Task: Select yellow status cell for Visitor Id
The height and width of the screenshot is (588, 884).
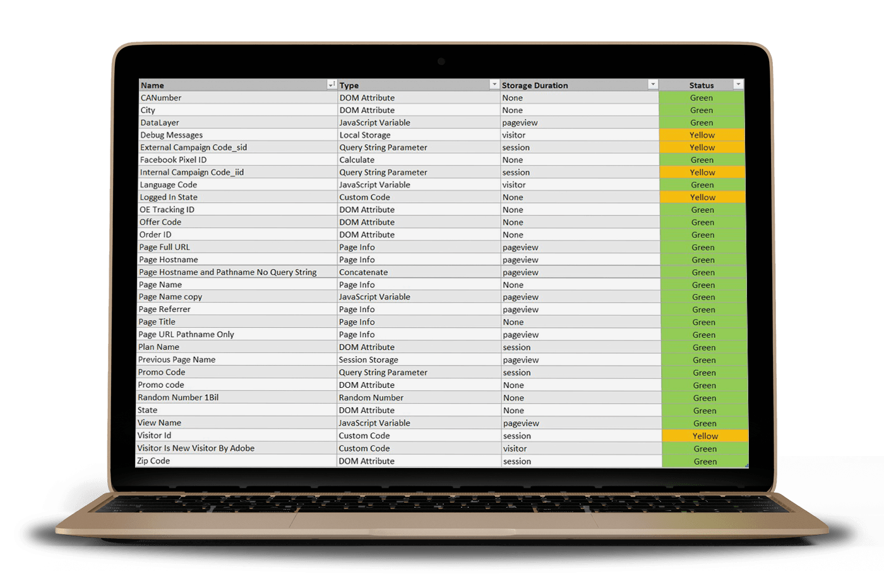Action: click(705, 436)
